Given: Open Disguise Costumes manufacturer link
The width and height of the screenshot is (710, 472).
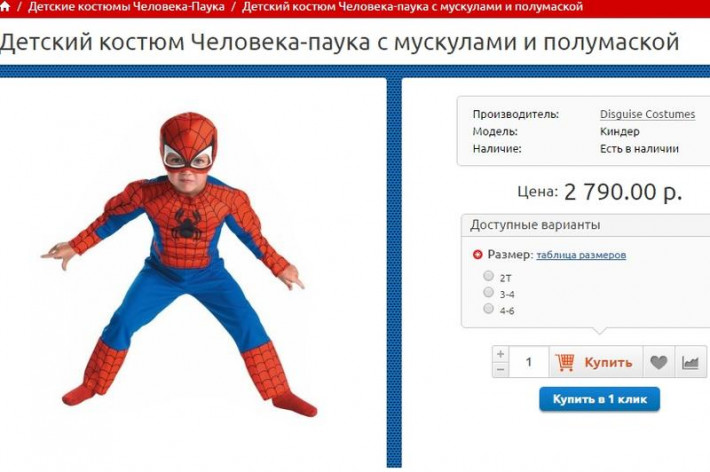Looking at the screenshot, I should click(x=647, y=114).
